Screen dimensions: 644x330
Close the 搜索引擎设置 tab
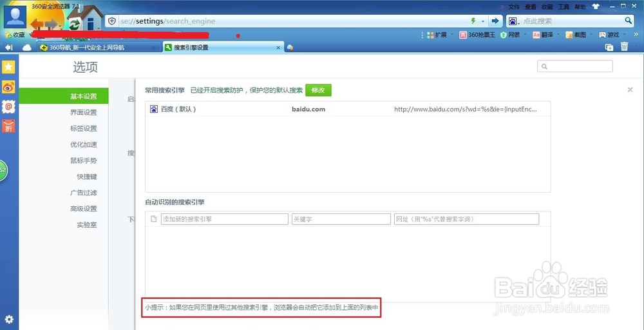tap(278, 48)
